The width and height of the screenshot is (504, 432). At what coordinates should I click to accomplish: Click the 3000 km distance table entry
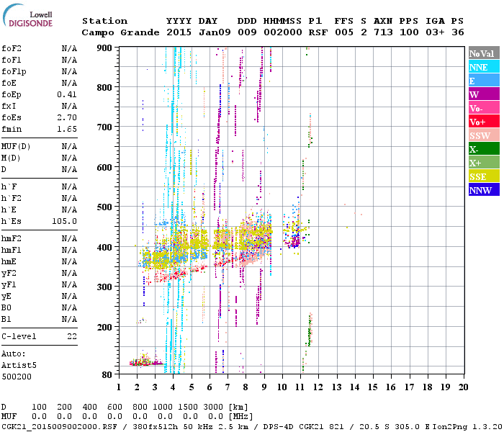coord(213,407)
